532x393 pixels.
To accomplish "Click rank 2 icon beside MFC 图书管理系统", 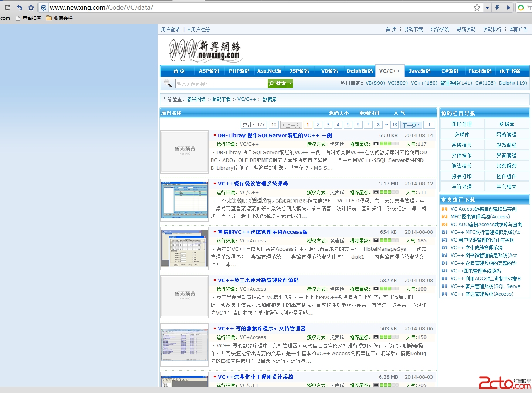I will (x=444, y=217).
